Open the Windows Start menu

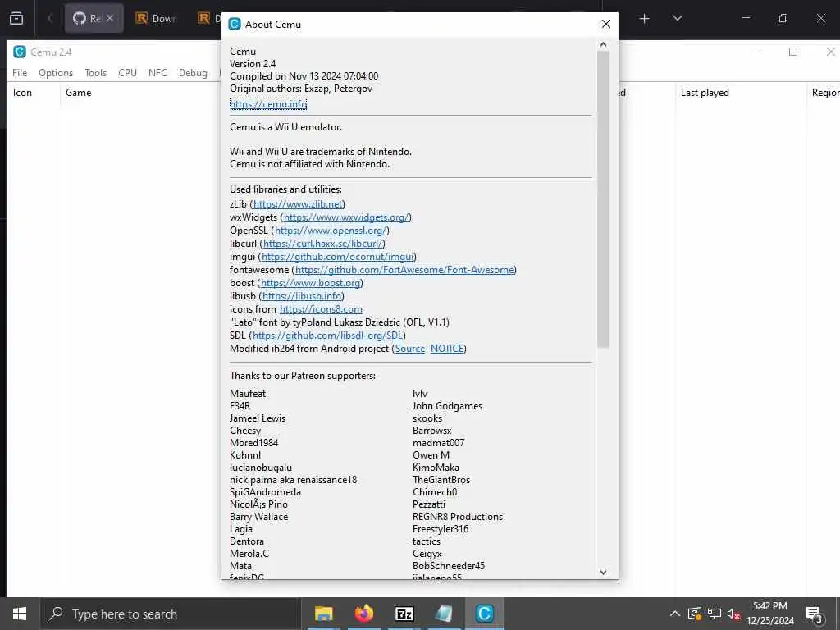20,614
